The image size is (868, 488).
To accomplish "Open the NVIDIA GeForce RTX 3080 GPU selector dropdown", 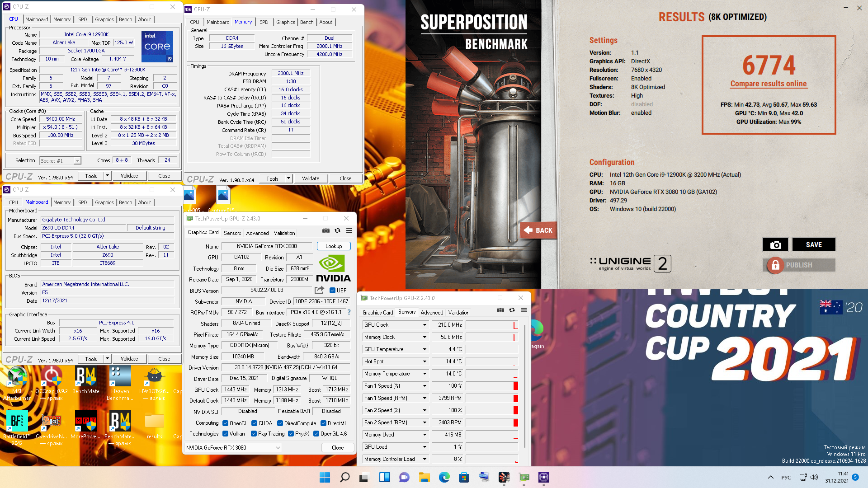I will click(x=233, y=447).
